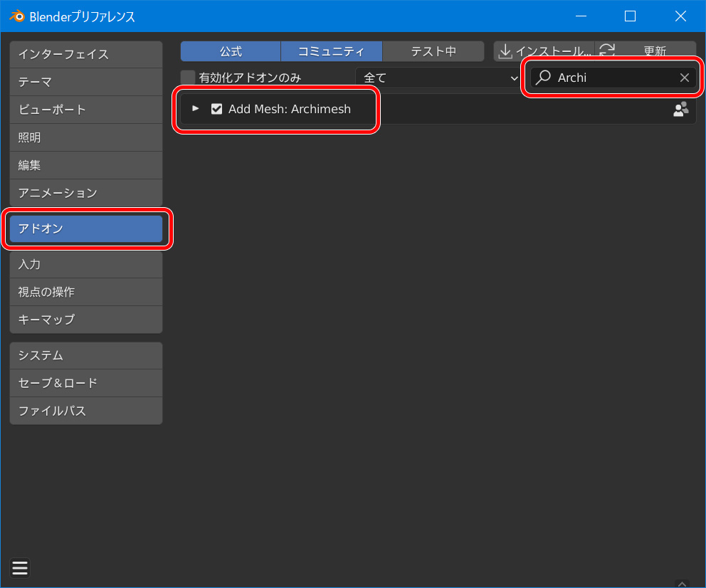Open the テーマ preferences section
This screenshot has height=588, width=706.
tap(86, 83)
